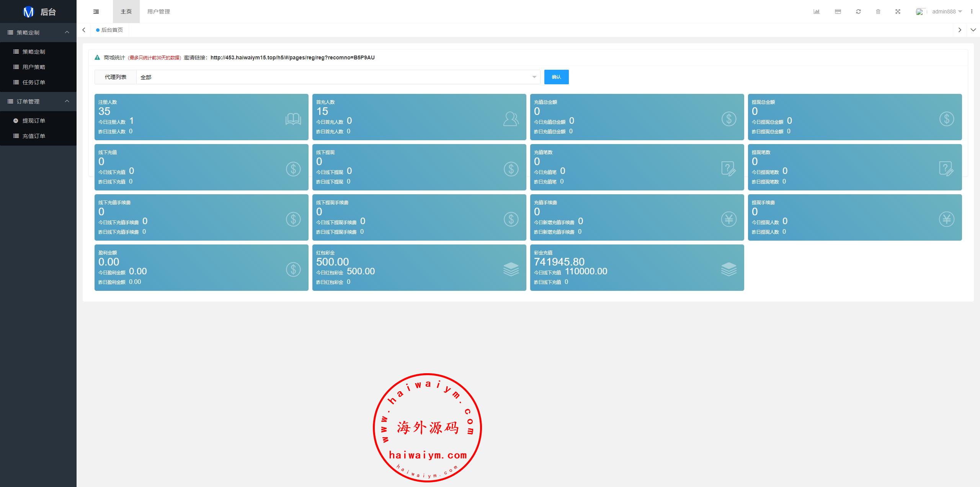Open the tab options down-chevron
980x487 pixels.
point(973,30)
